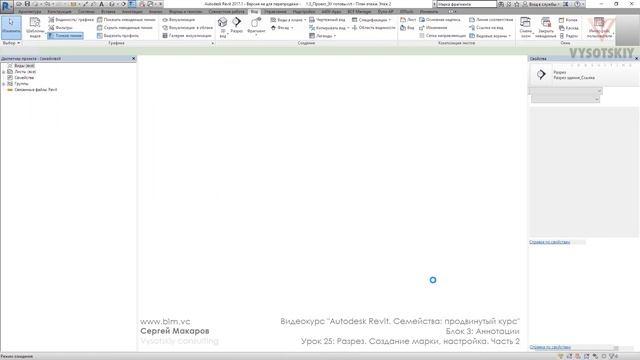This screenshot has width=640, height=360.
Task: Click Скрыть невидимые линии (Remove Hidden Lines)
Action: coord(124,28)
